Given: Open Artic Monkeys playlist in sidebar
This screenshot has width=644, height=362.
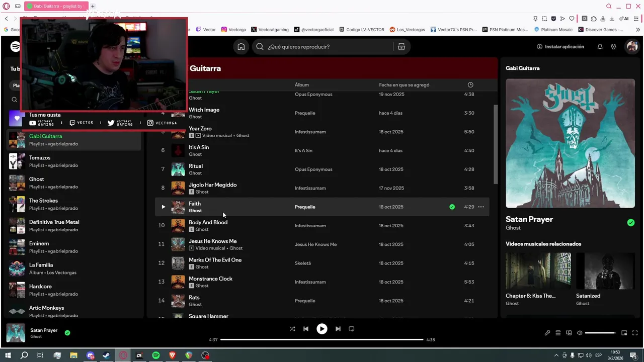Looking at the screenshot, I should tap(74, 311).
